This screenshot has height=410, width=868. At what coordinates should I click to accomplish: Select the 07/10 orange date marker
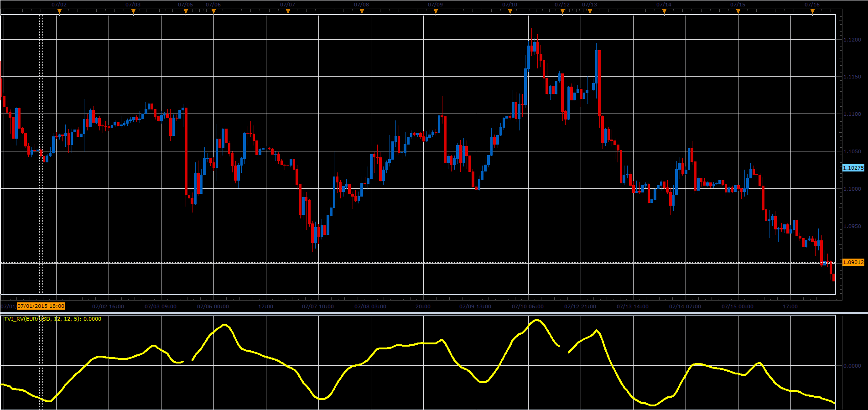tap(510, 11)
